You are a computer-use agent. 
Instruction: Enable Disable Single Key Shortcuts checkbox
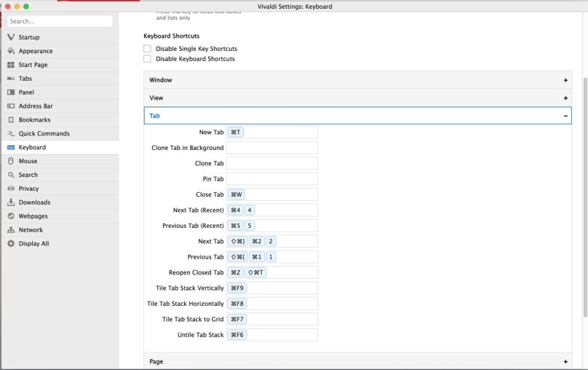(148, 49)
